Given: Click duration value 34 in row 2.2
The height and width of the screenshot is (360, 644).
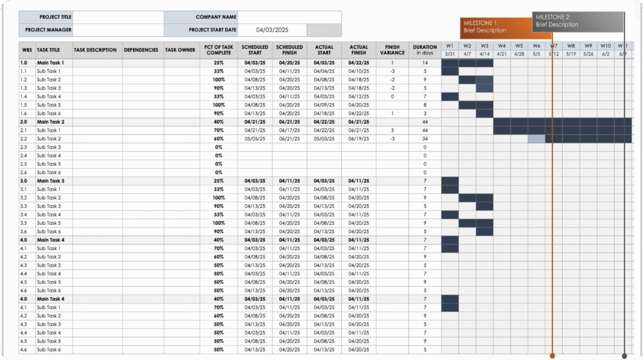Looking at the screenshot, I should 425,139.
